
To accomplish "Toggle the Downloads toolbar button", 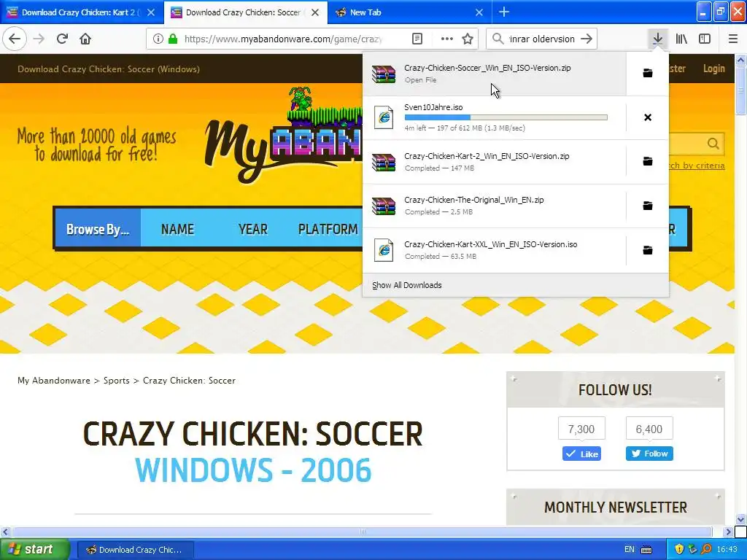I will [x=657, y=39].
